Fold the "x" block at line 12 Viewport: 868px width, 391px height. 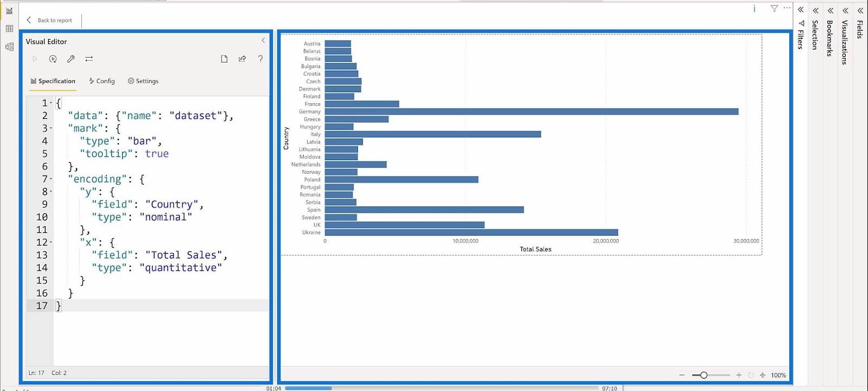51,243
